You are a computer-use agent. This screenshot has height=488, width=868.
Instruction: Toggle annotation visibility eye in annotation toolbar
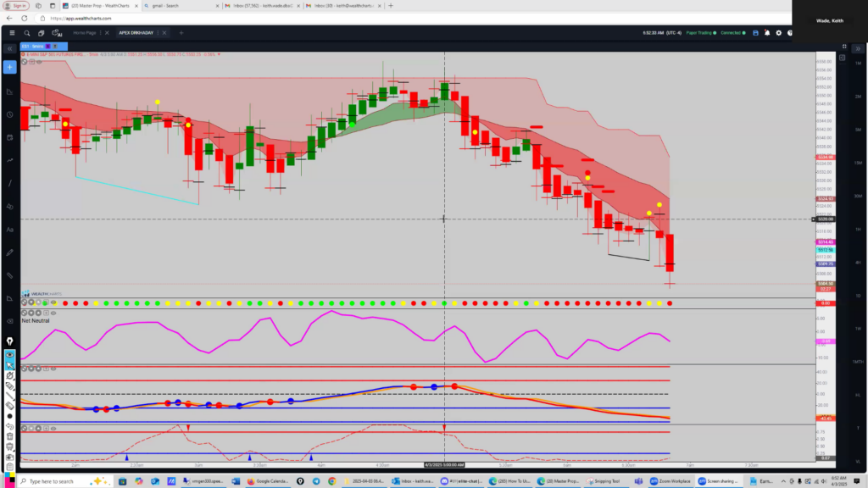[10, 355]
